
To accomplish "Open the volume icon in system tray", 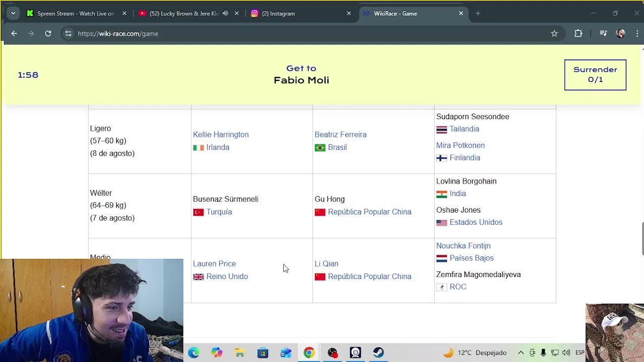I will (566, 353).
